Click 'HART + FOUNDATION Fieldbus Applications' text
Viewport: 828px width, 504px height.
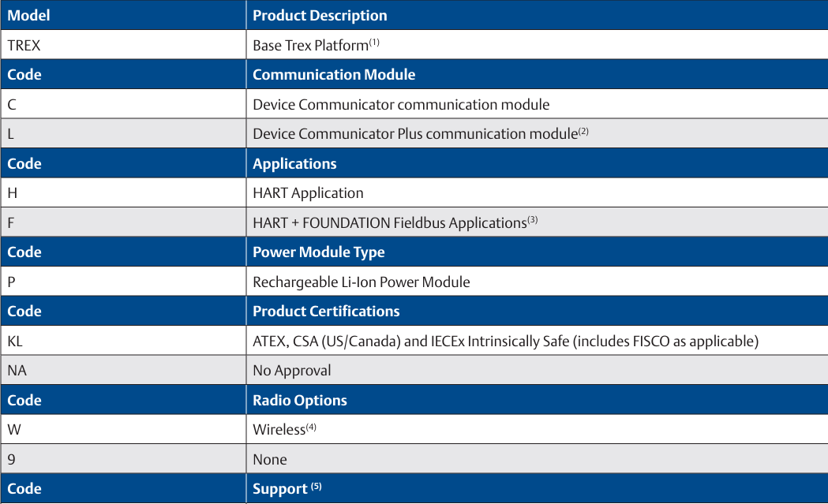click(x=390, y=222)
